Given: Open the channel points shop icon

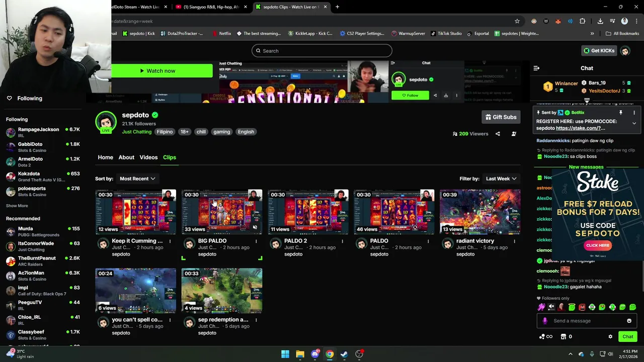Looking at the screenshot, I should [x=563, y=337].
